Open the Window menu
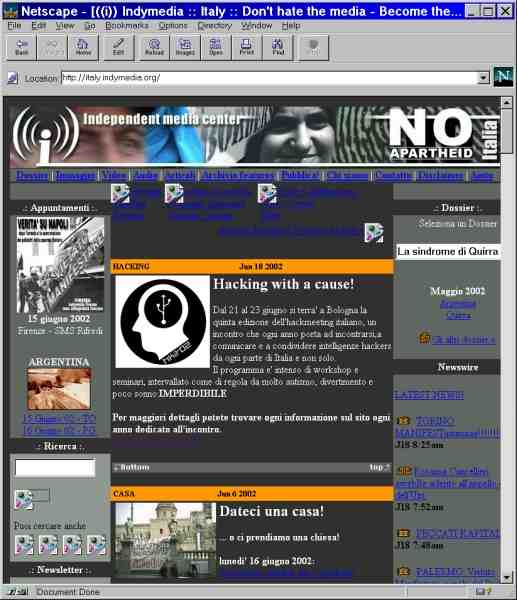The width and height of the screenshot is (517, 600). (x=256, y=26)
